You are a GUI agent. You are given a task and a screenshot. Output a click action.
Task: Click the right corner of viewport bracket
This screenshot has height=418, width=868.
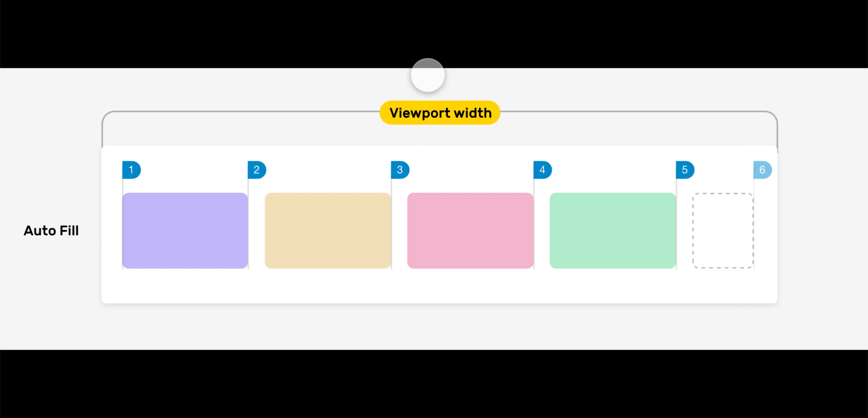pos(773,115)
